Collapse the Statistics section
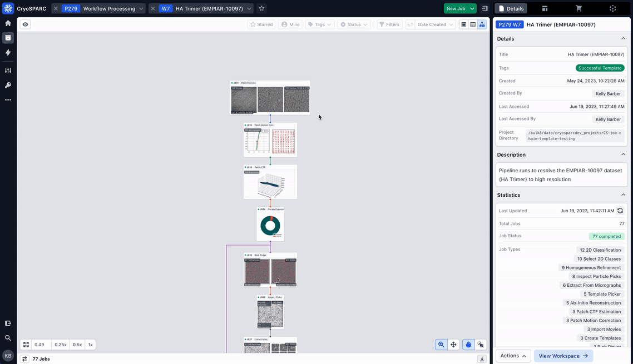Image resolution: width=633 pixels, height=364 pixels. click(x=623, y=195)
